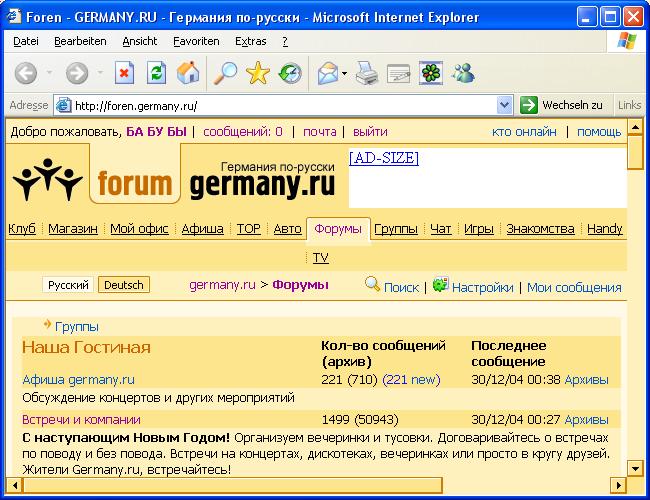This screenshot has width=650, height=500.
Task: Click the (221 new) messages link
Action: (411, 379)
